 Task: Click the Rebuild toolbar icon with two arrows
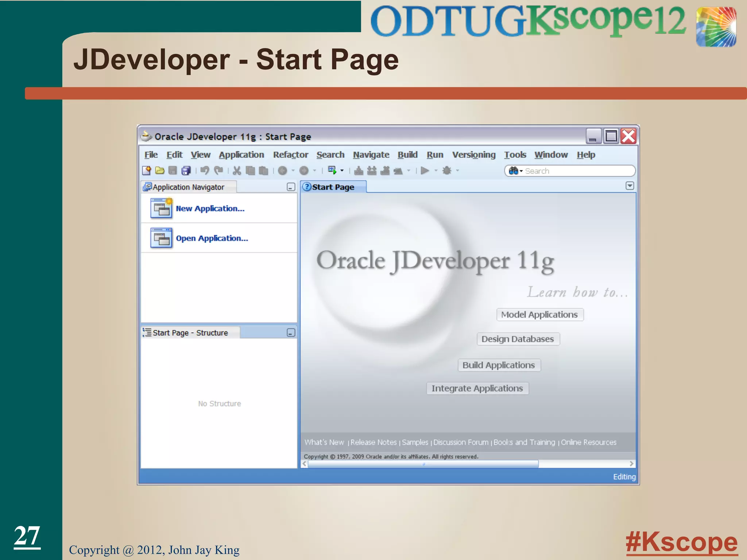[x=372, y=170]
